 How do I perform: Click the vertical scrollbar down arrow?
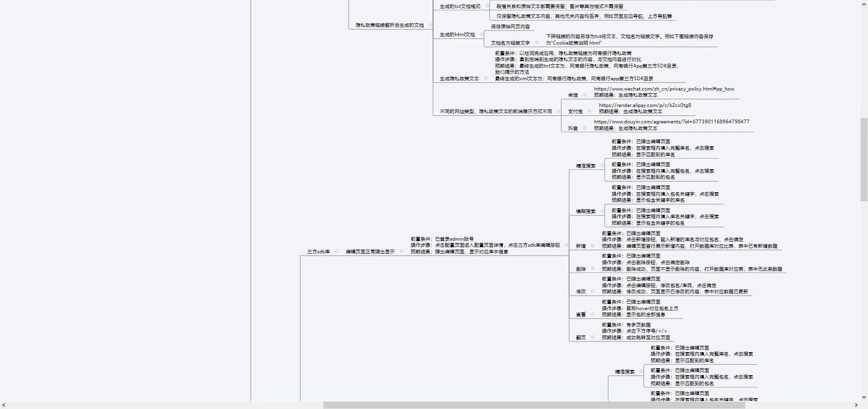864,397
